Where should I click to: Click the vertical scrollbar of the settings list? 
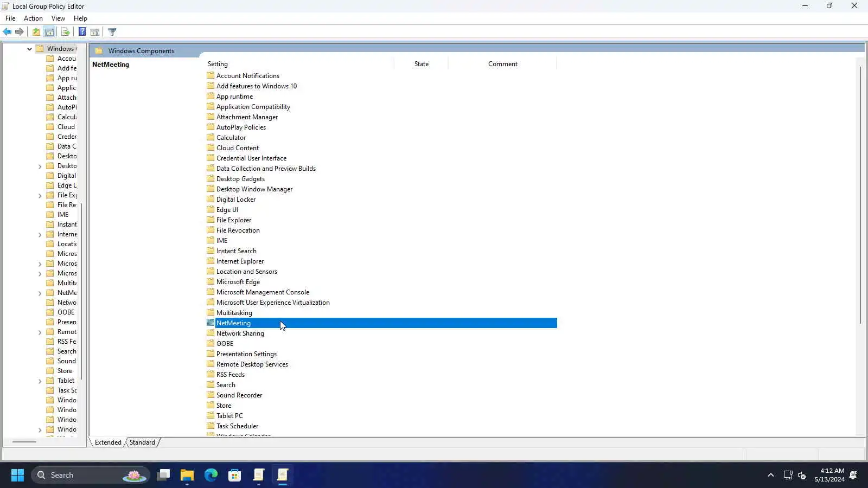tap(860, 195)
